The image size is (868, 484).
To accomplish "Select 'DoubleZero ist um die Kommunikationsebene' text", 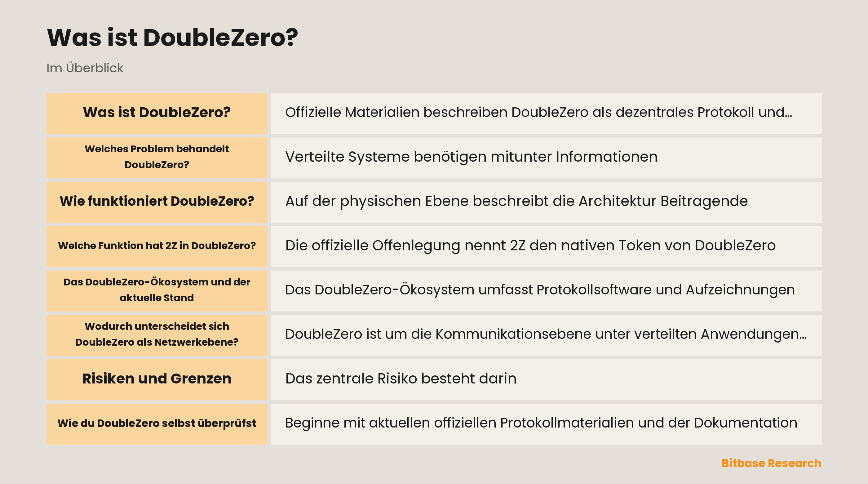I will click(x=438, y=334).
